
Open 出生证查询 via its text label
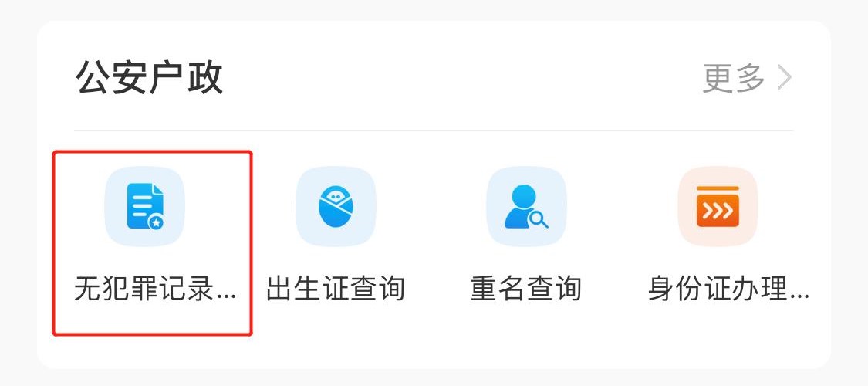(x=336, y=289)
